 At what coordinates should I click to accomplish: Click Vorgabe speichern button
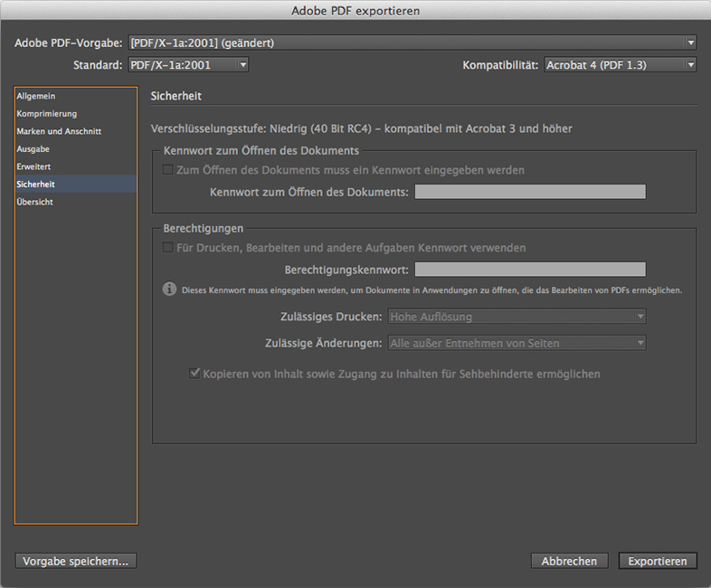76,561
